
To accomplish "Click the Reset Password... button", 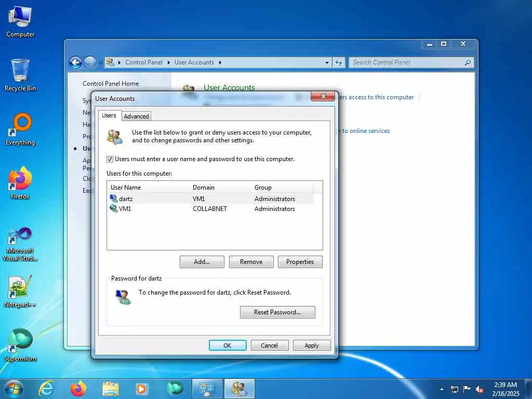I will tap(277, 312).
